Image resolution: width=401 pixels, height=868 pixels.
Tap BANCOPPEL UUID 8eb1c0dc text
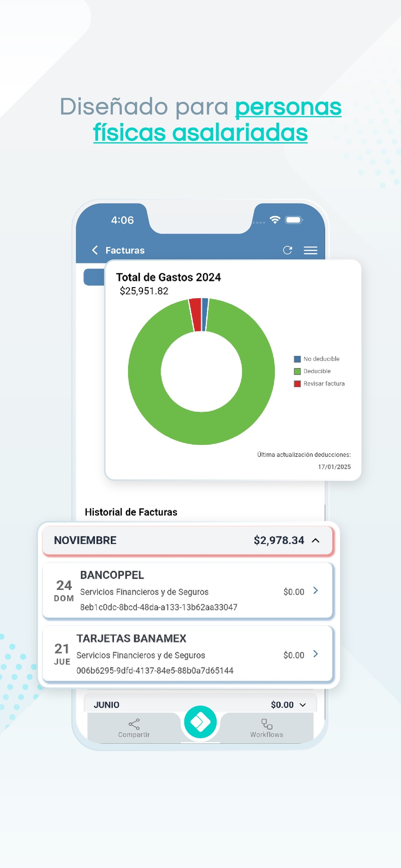(x=159, y=607)
